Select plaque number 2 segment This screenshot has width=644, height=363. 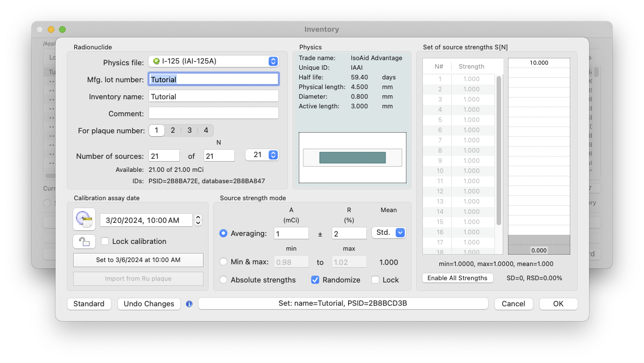[173, 130]
